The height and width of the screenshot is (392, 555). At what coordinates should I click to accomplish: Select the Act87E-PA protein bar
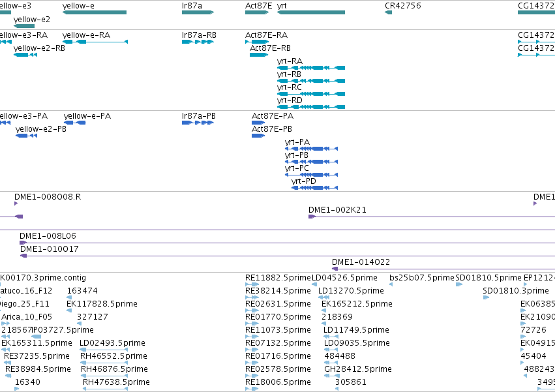click(258, 123)
